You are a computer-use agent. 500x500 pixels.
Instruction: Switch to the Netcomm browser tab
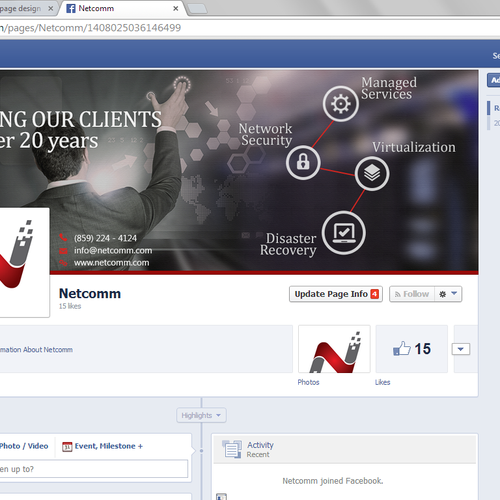(x=122, y=8)
